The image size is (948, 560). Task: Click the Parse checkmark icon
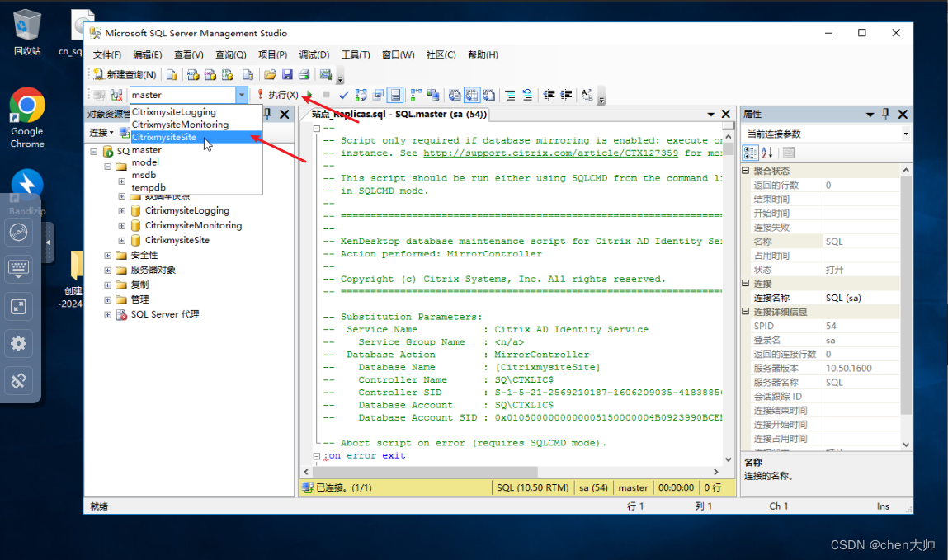coord(343,95)
